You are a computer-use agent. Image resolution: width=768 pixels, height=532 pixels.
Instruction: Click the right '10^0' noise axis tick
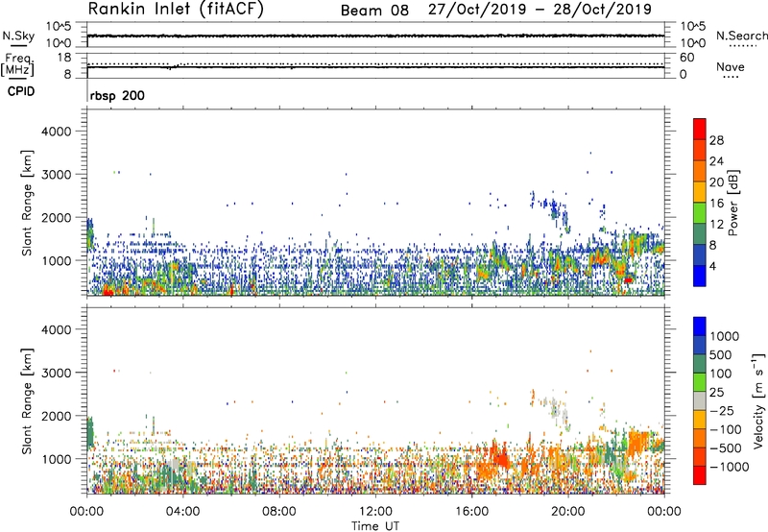coord(692,43)
